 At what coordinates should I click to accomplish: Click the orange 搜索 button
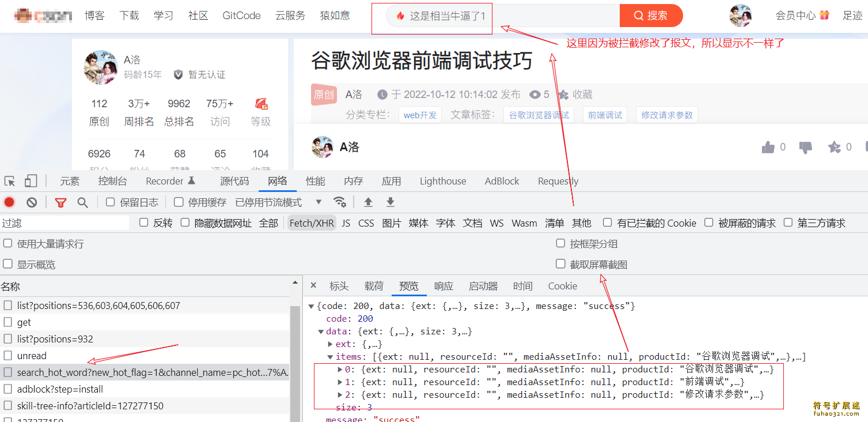pyautogui.click(x=651, y=16)
